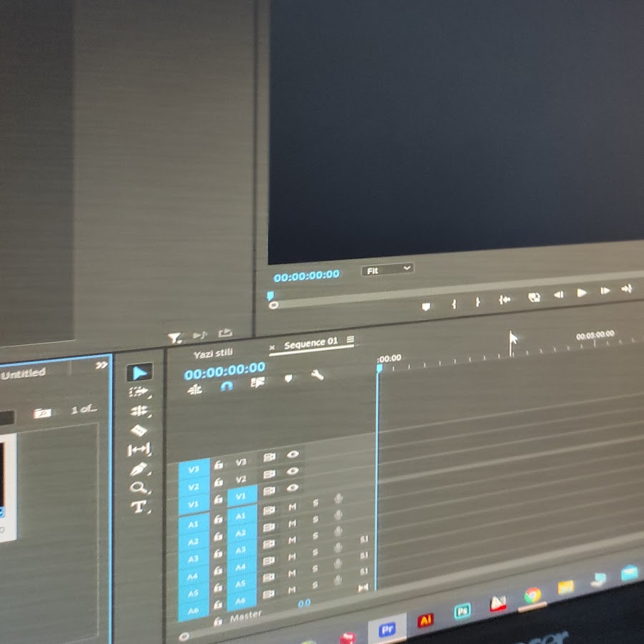This screenshot has width=644, height=644.
Task: Click the Program monitor timecode field
Action: click(x=306, y=275)
